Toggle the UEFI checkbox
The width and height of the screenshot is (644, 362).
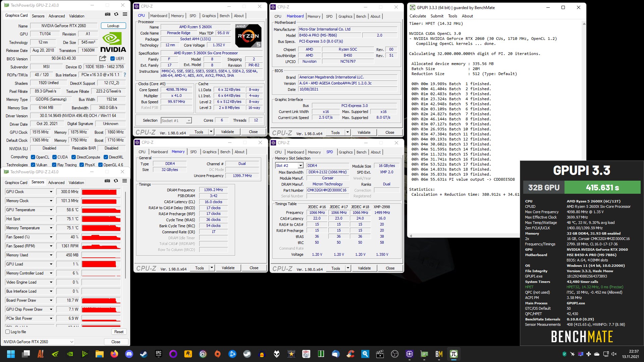(x=113, y=58)
